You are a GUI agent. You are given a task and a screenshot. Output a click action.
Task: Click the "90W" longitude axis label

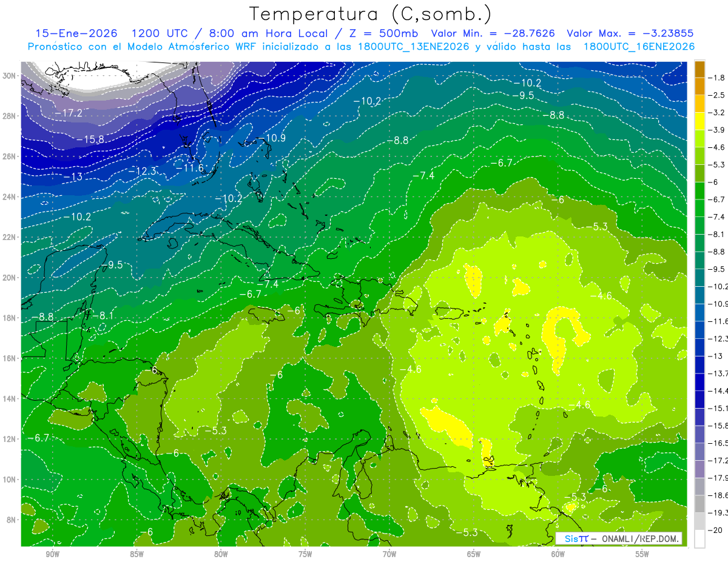[53, 554]
